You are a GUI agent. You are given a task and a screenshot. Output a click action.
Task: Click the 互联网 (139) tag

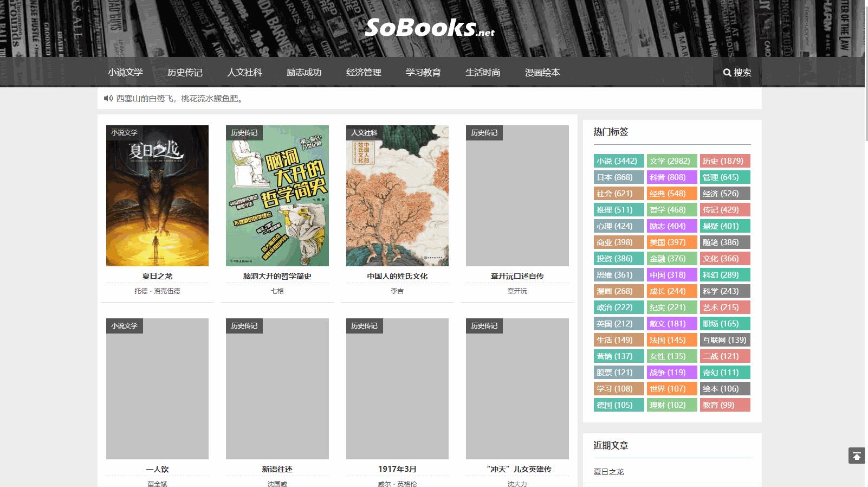[x=724, y=340]
